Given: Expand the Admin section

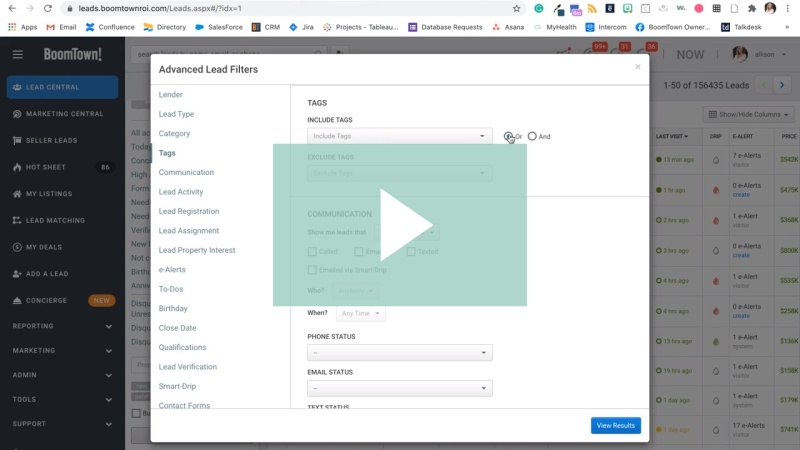Looking at the screenshot, I should [62, 375].
